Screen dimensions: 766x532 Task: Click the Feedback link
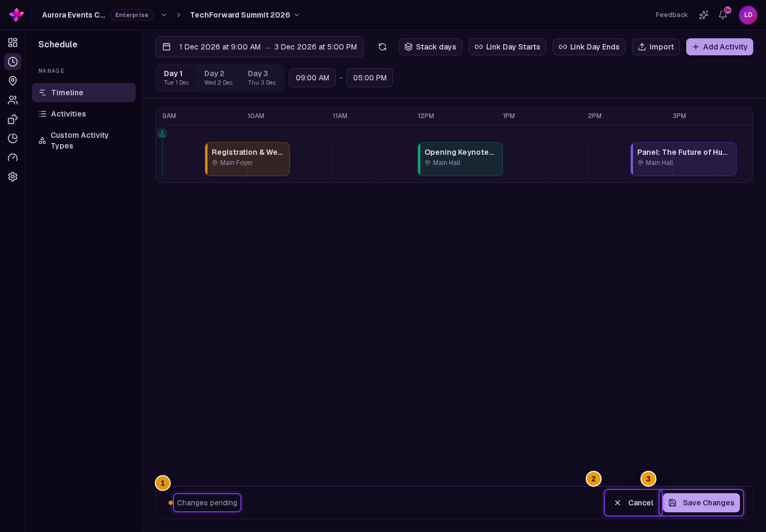coord(671,15)
